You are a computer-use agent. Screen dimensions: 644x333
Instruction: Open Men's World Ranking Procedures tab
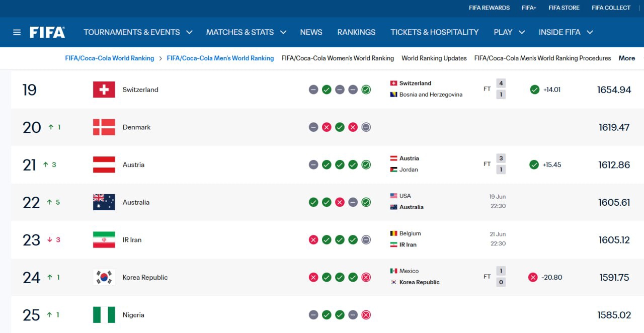(542, 58)
